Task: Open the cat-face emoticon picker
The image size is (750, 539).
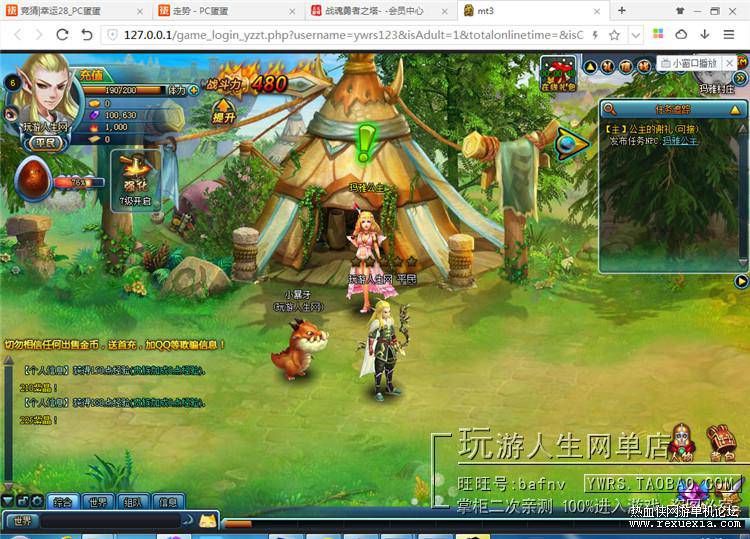Action: pyautogui.click(x=208, y=521)
